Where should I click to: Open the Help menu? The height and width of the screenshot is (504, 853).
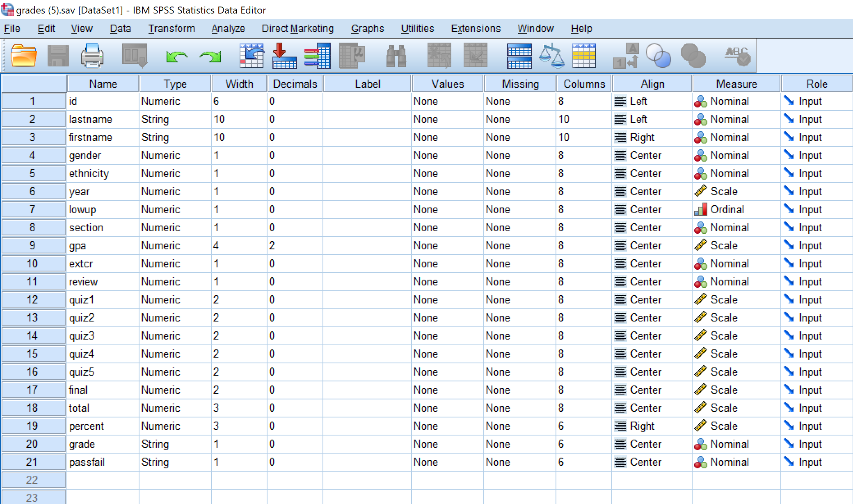581,28
